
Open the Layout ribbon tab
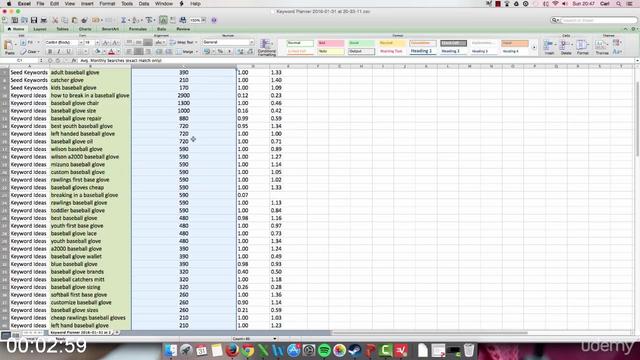click(40, 29)
